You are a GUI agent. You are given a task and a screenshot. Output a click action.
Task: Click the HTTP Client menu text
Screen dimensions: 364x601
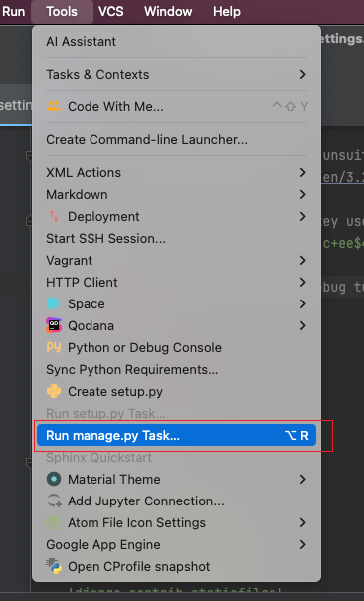(x=82, y=283)
